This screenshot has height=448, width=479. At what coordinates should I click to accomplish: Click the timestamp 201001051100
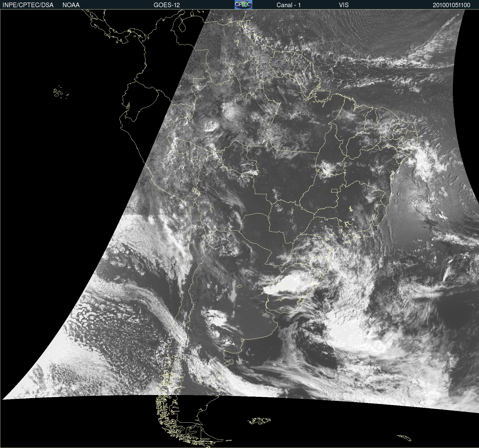pos(452,5)
